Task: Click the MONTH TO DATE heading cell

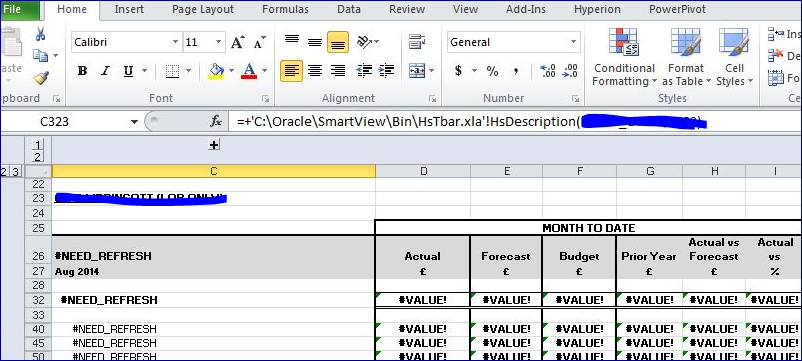Action: coord(588,228)
